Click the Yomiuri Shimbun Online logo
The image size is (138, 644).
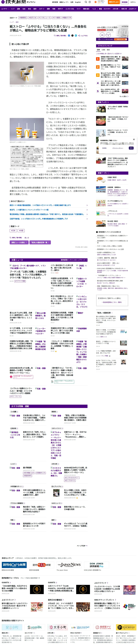18,2
